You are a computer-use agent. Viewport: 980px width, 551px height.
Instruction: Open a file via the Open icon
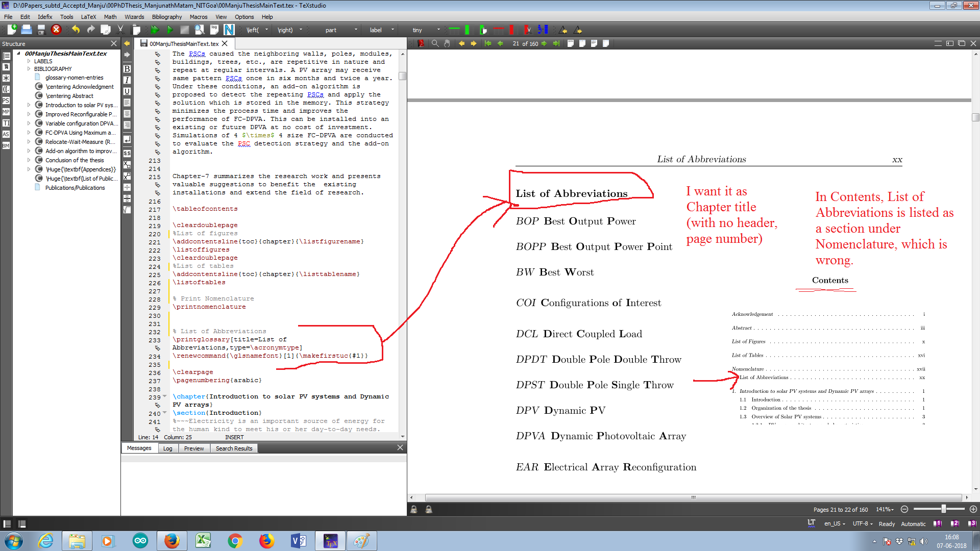pyautogui.click(x=27, y=30)
